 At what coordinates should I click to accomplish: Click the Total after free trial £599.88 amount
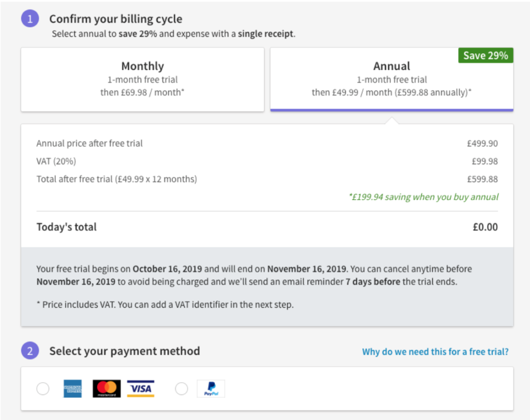[x=482, y=179]
